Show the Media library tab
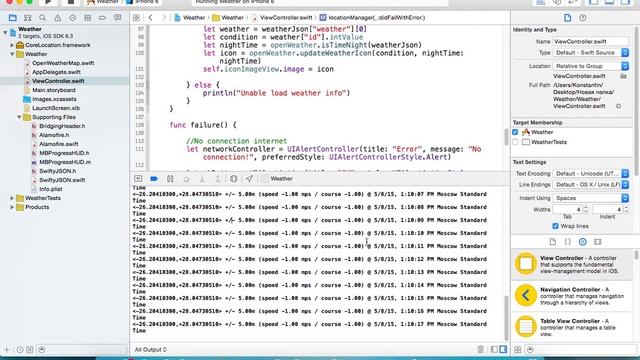The image size is (640, 360). tap(598, 242)
